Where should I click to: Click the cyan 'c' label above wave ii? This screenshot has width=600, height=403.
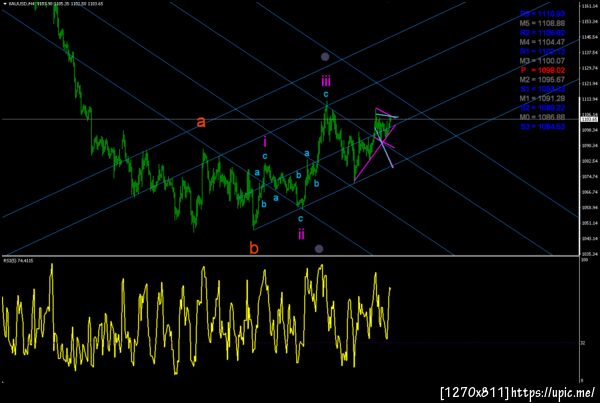tap(300, 219)
